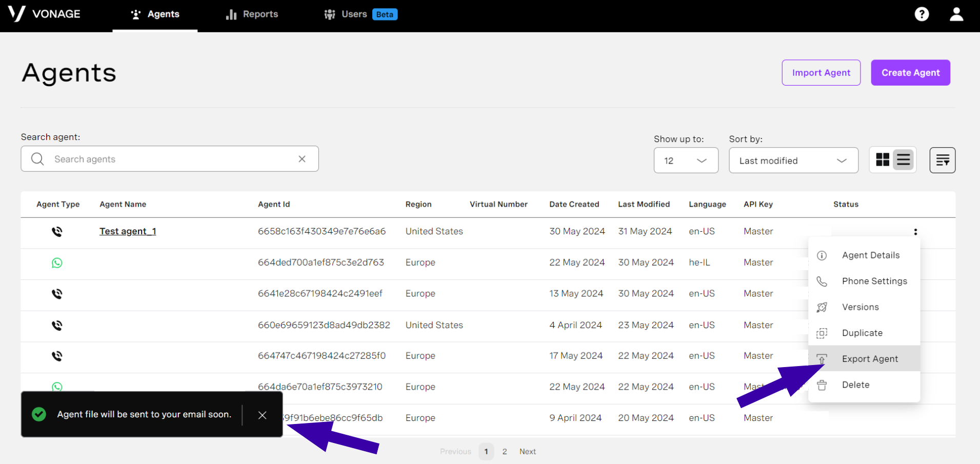Switch to grid view layout
Viewport: 980px width, 464px height.
coord(883,159)
